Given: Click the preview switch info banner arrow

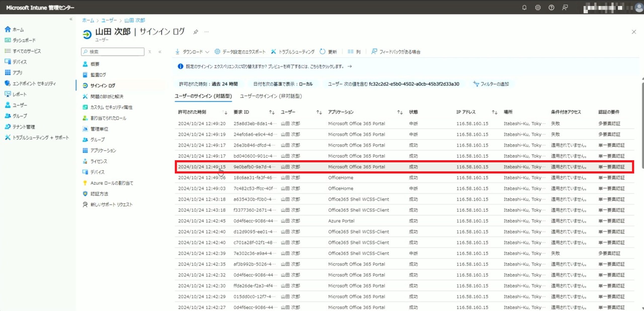Looking at the screenshot, I should pos(350,67).
